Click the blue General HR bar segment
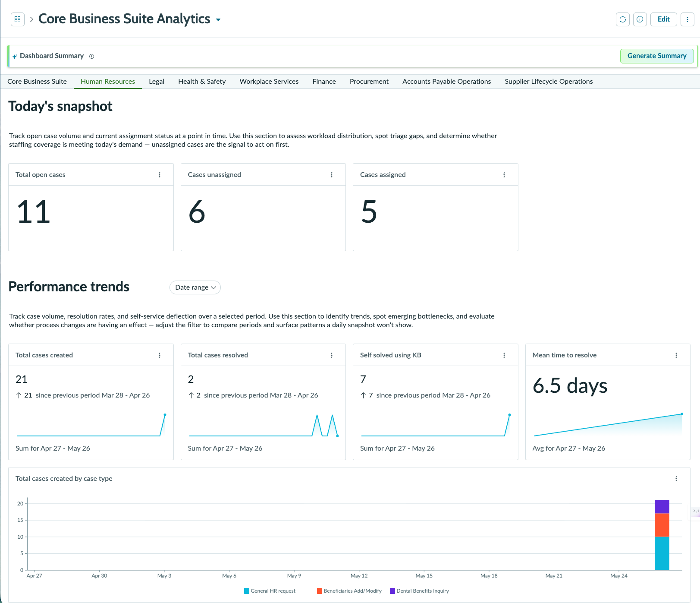This screenshot has height=603, width=700. 662,553
